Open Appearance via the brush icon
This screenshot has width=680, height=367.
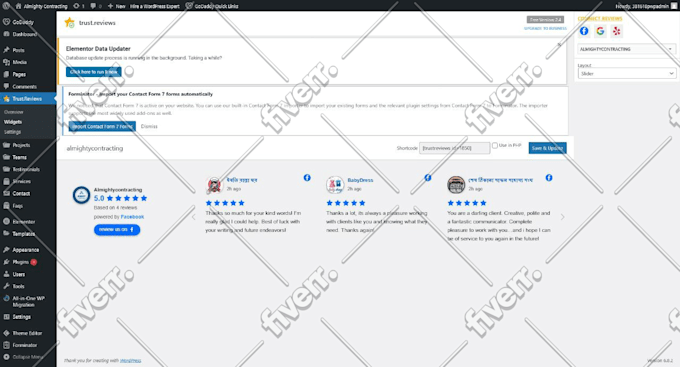click(6, 249)
